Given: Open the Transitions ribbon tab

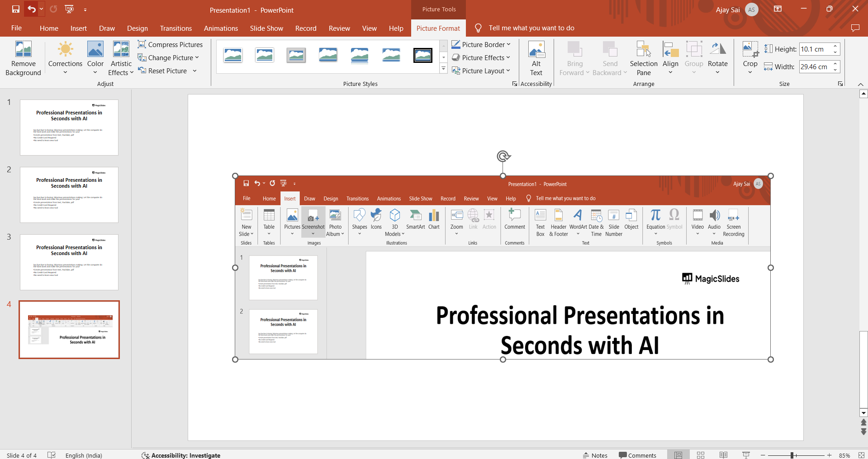Looking at the screenshot, I should 175,28.
